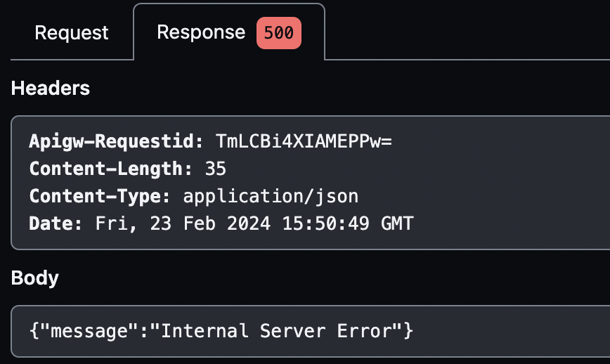610x364 pixels.
Task: Click the application/json value
Action: pos(271,196)
